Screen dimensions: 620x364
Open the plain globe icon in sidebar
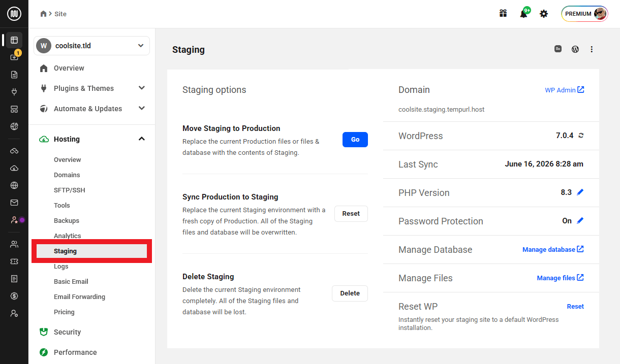click(14, 185)
